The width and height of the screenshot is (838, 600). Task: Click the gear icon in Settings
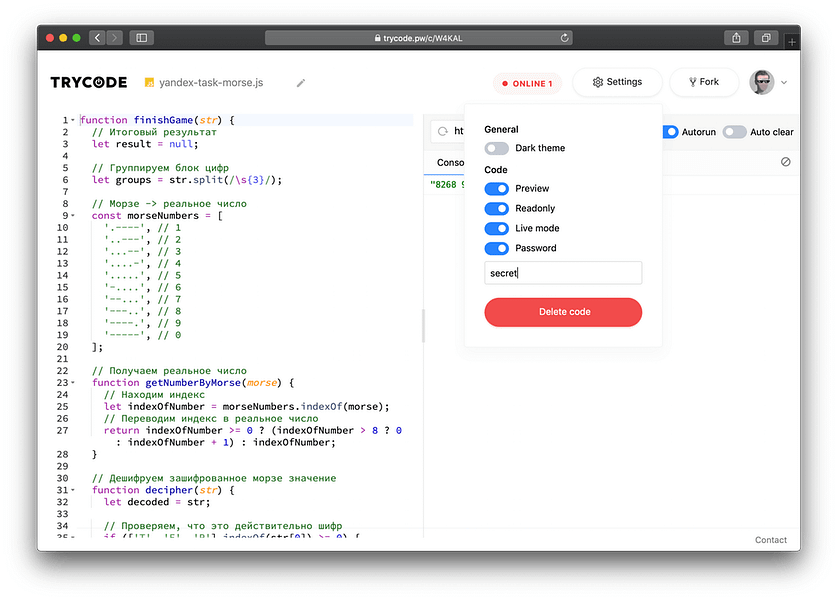598,82
